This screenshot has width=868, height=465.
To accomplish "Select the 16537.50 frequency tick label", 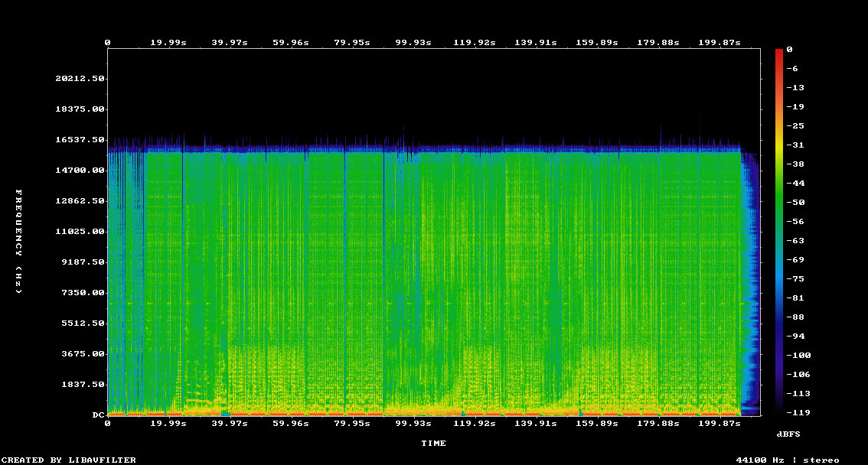I will 80,140.
